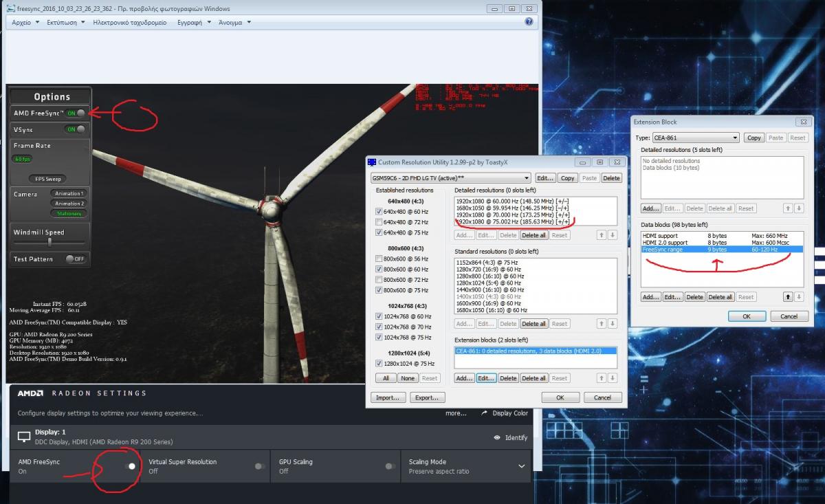
Task: Click Delete all under Data blocks
Action: click(720, 297)
